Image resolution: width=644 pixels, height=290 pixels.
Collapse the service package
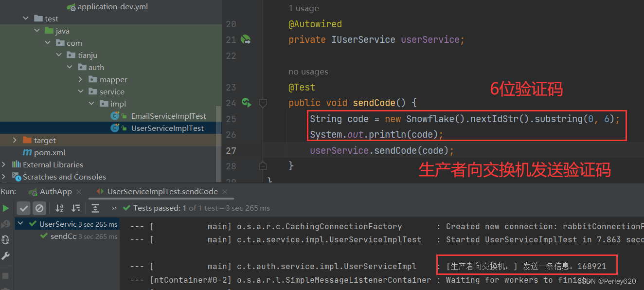point(81,92)
